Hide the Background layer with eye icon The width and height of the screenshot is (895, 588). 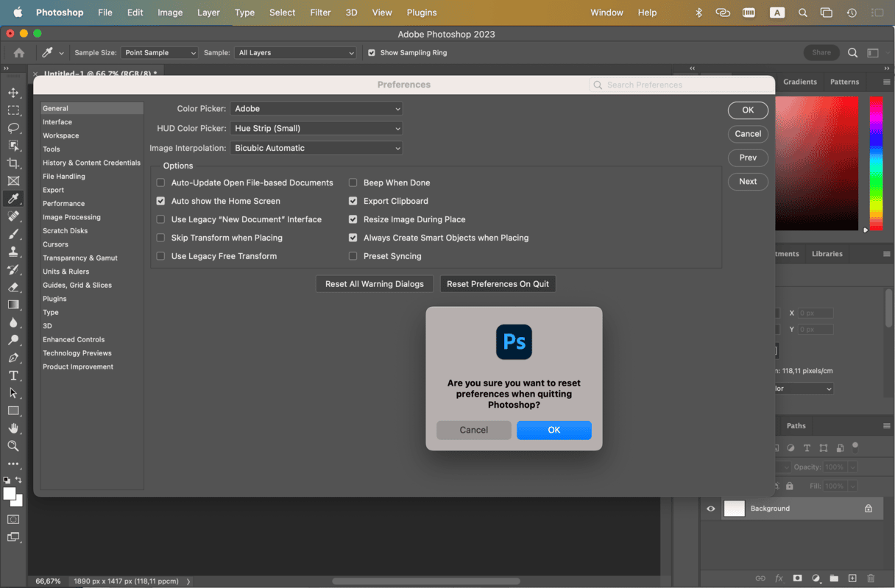click(x=711, y=509)
